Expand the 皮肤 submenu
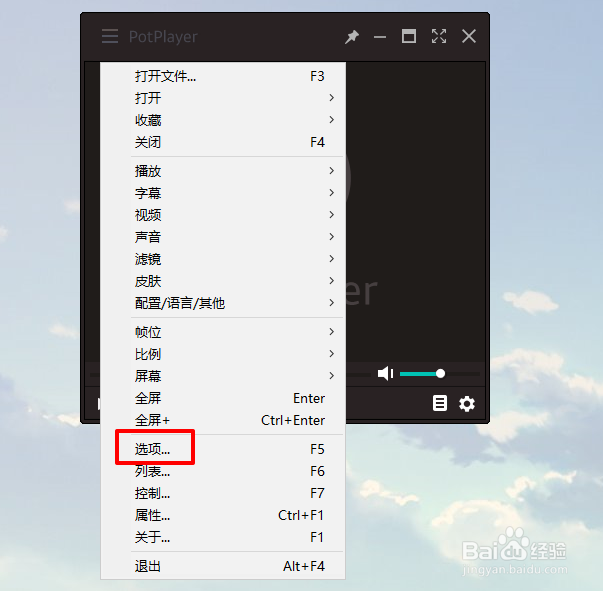The image size is (603, 591). tap(223, 281)
